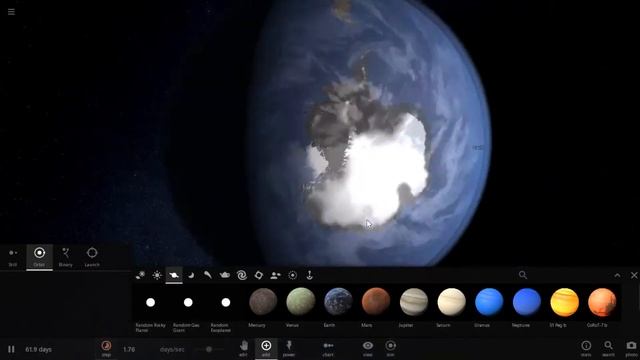Close the add objects panel
The height and width of the screenshot is (360, 640).
(x=634, y=276)
